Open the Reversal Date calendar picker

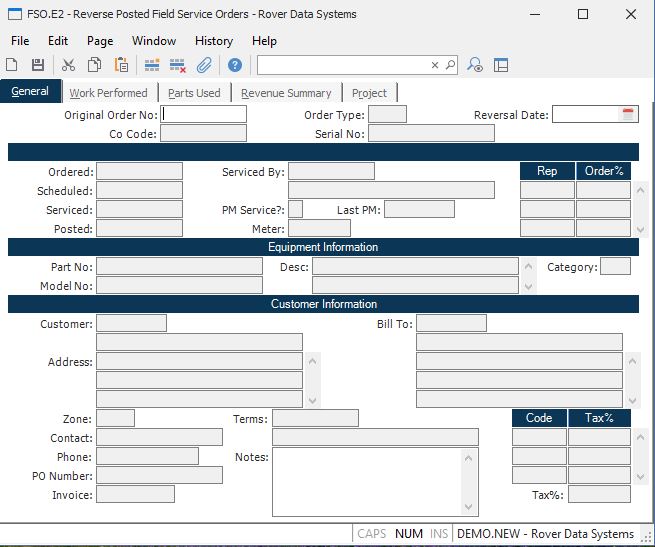coord(628,115)
